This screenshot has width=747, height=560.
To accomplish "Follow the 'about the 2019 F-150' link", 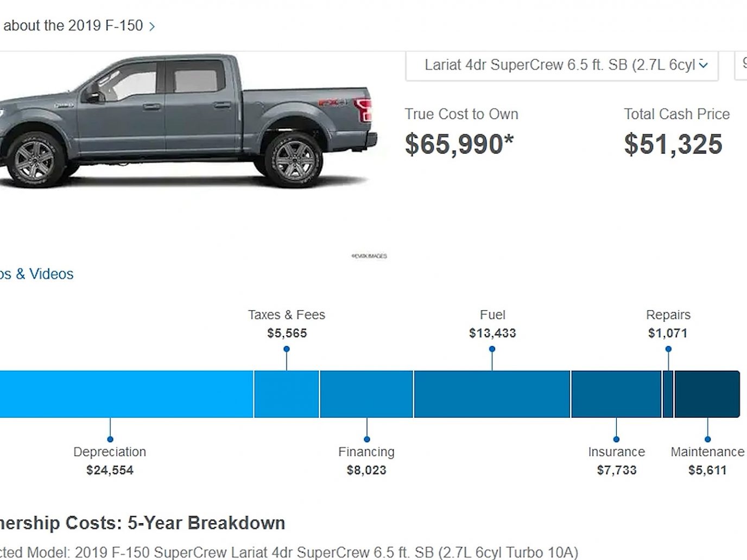I will pyautogui.click(x=73, y=26).
